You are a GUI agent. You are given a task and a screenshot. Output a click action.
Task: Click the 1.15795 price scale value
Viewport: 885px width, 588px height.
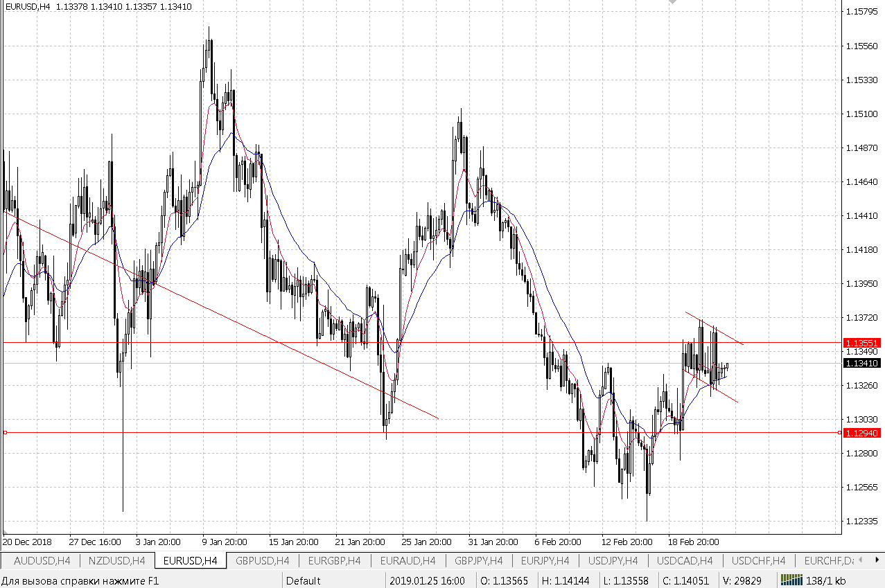(863, 12)
